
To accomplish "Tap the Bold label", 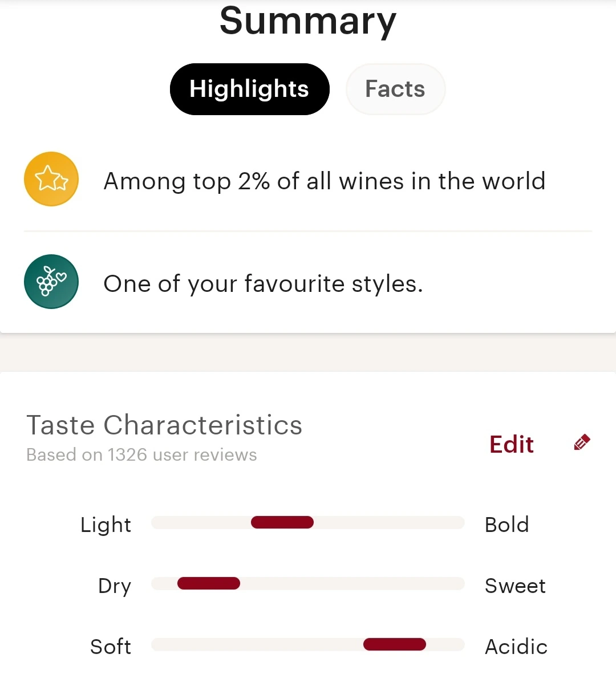I will tap(507, 525).
